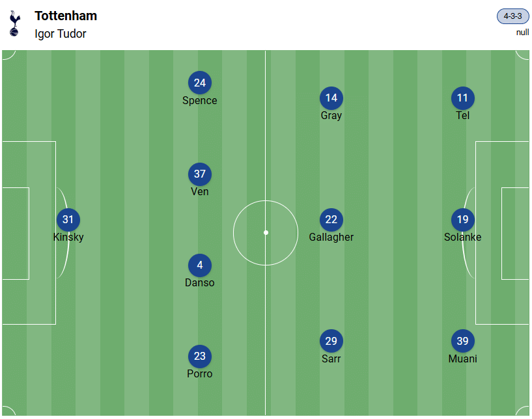Click the Kinsky name label
The image size is (532, 419).
pos(68,237)
